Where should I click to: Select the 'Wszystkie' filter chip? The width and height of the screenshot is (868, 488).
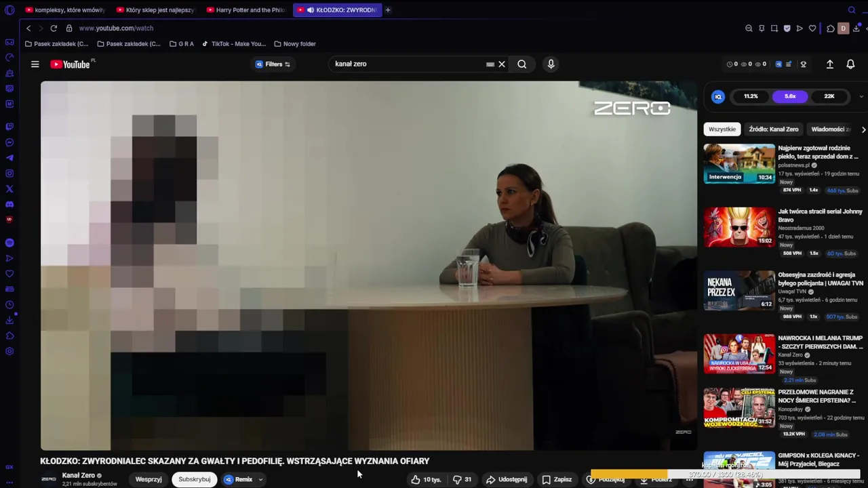click(722, 129)
